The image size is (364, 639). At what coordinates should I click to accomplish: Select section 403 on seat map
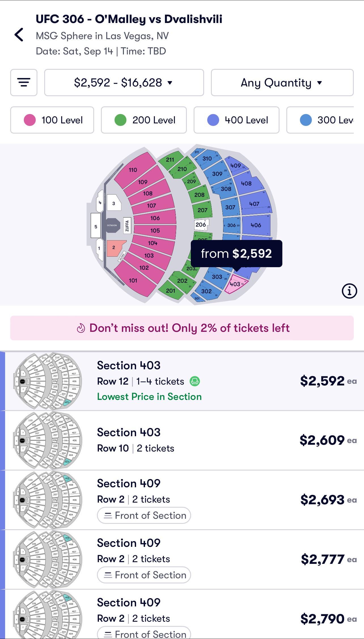(x=236, y=284)
